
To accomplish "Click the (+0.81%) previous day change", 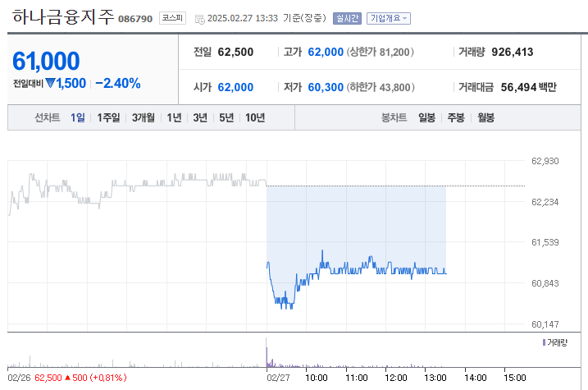I will pos(108,378).
